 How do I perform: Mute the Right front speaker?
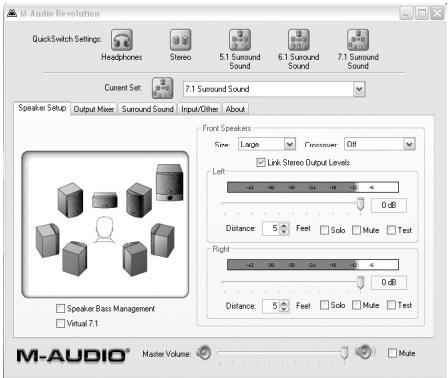click(356, 305)
